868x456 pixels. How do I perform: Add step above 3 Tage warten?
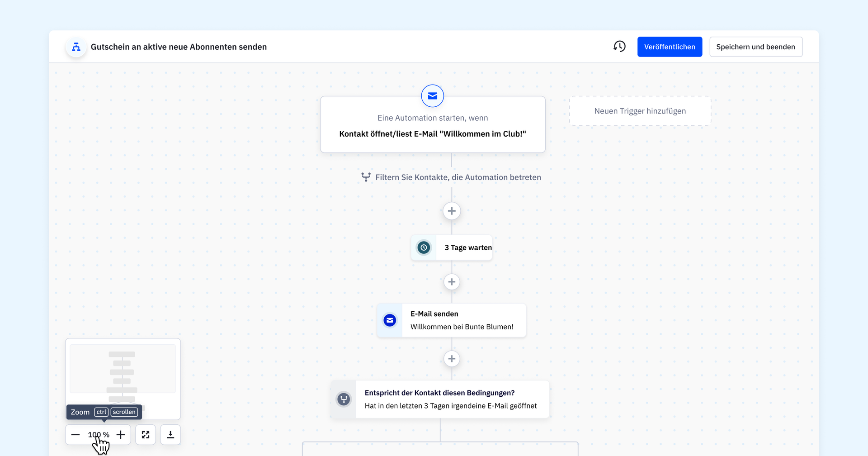pyautogui.click(x=452, y=211)
